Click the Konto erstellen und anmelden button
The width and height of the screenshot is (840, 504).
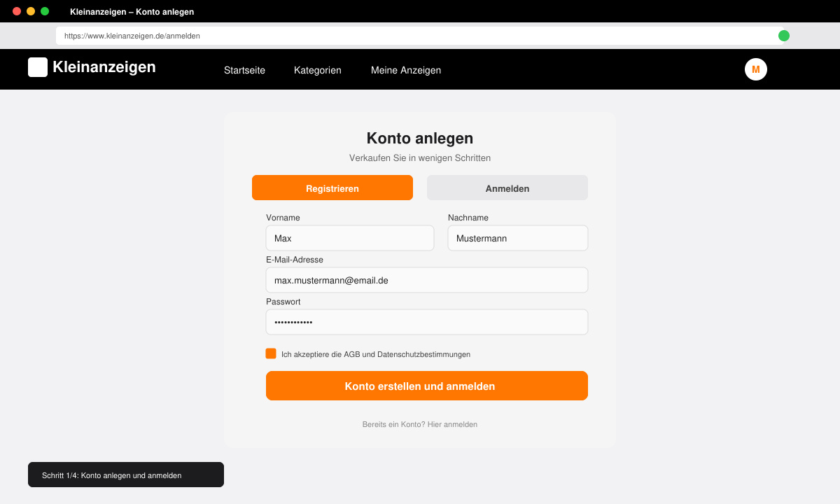(x=427, y=386)
